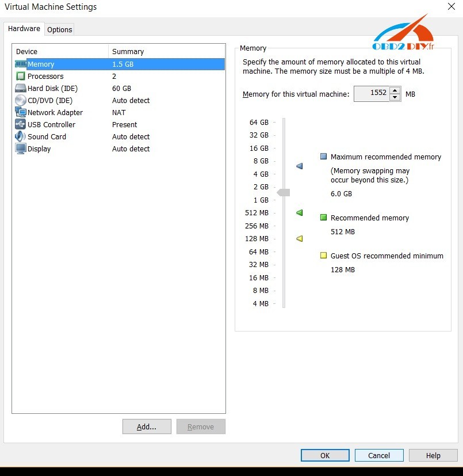This screenshot has height=476, width=463.
Task: Click the 8 MB slider scale label
Action: pos(261,291)
